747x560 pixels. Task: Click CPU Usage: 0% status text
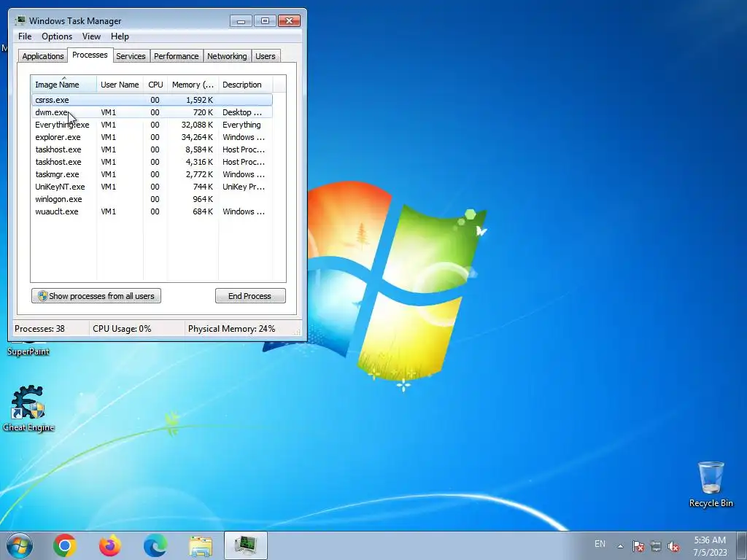pos(122,329)
